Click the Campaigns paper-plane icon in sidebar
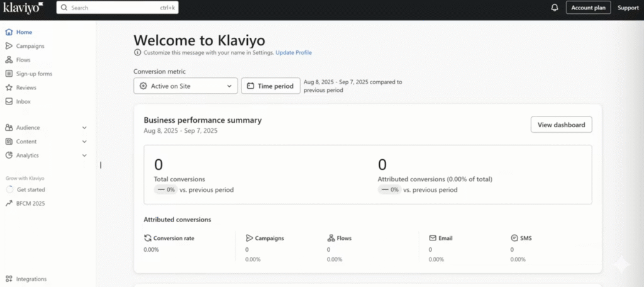 [x=9, y=46]
